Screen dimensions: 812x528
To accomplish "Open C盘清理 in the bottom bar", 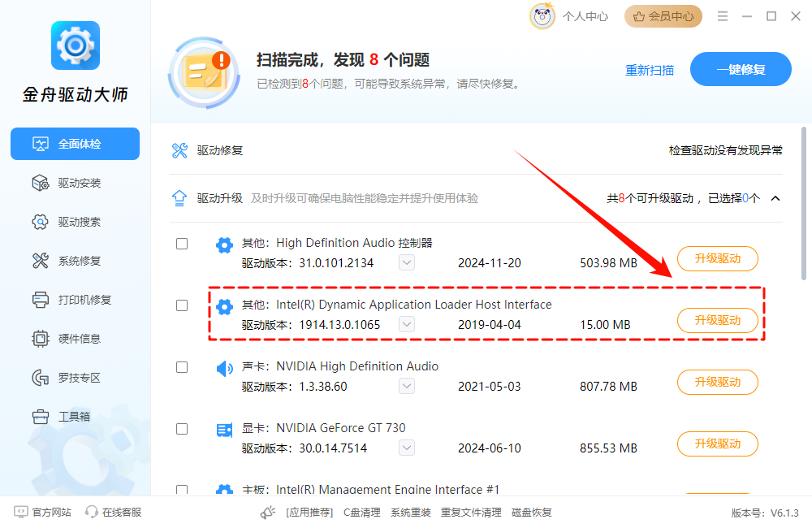I will point(362,513).
